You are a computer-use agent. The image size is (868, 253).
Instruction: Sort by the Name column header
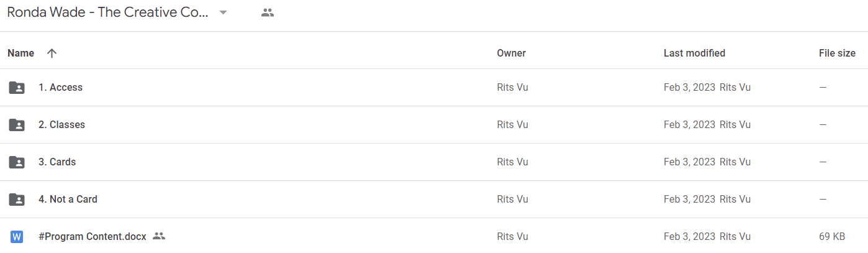click(x=20, y=53)
